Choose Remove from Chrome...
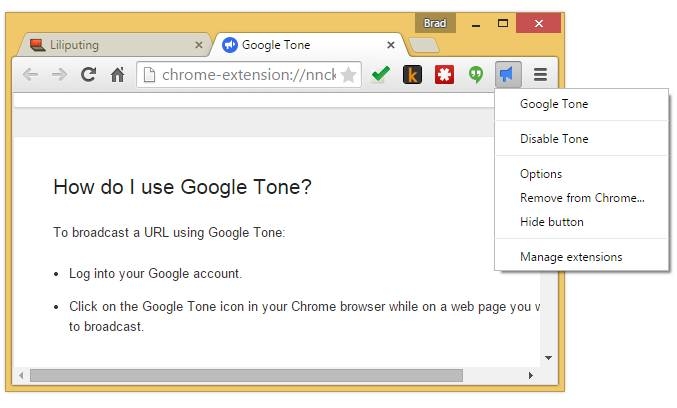This screenshot has height=408, width=677. [x=582, y=198]
